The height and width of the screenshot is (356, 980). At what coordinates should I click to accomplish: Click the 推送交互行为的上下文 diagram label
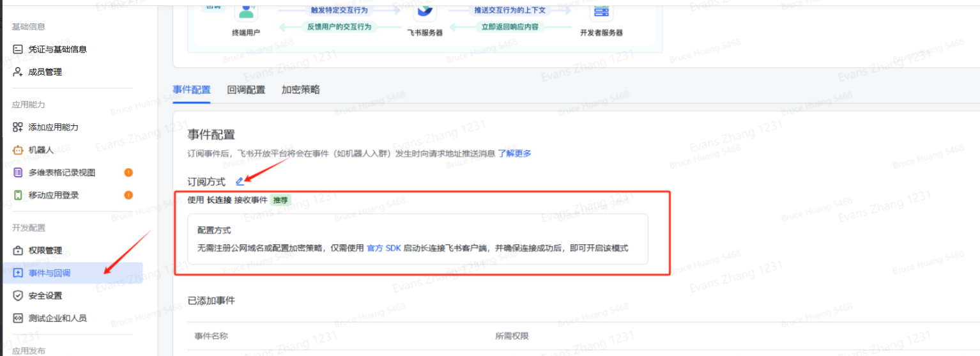(509, 11)
